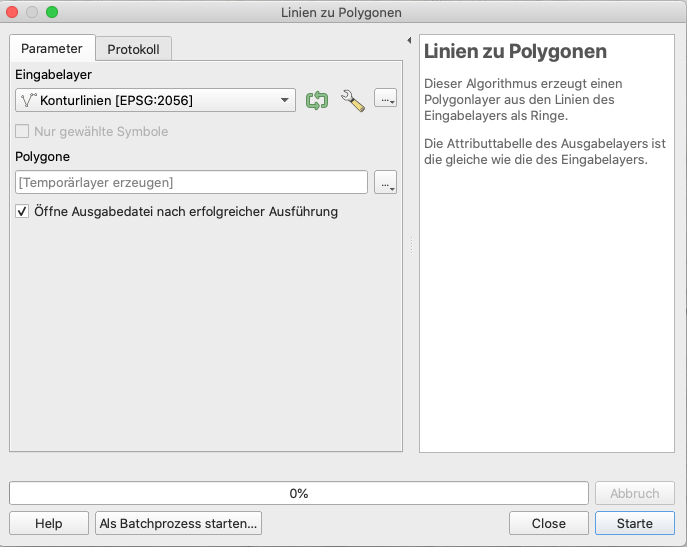The image size is (687, 547).
Task: Switch to the Protokoll tab
Action: pos(134,49)
